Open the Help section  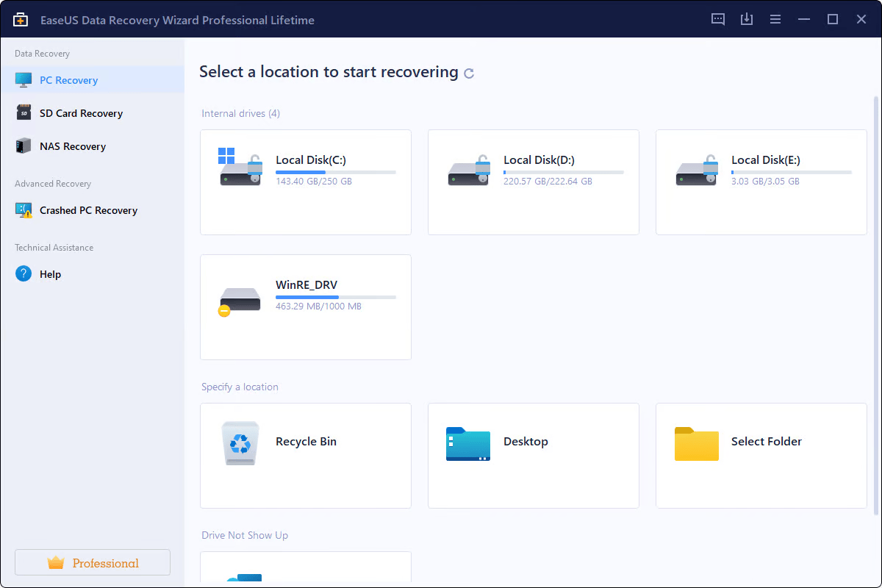[x=51, y=273]
